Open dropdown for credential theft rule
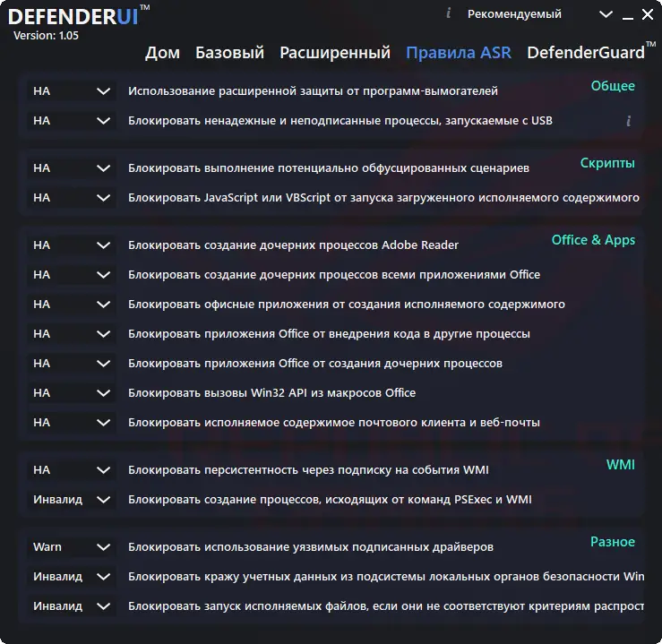Viewport: 662px width, 644px height. (72, 577)
